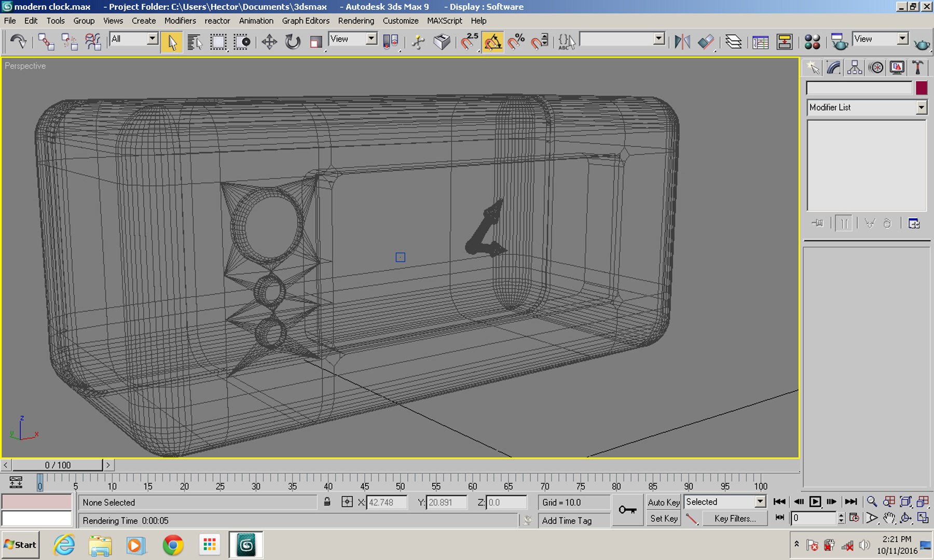Viewport: 934px width, 560px height.
Task: Select the Select and Rotate tool
Action: click(293, 41)
